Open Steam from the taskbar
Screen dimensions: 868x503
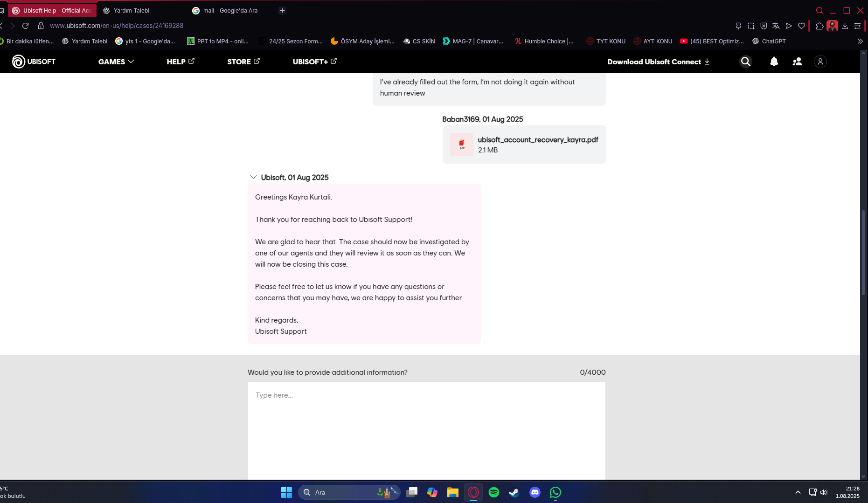point(514,492)
